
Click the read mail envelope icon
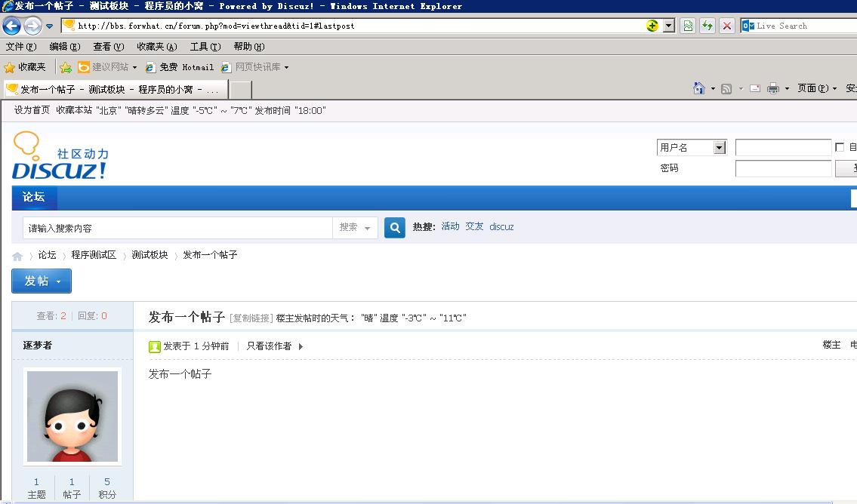tap(755, 88)
